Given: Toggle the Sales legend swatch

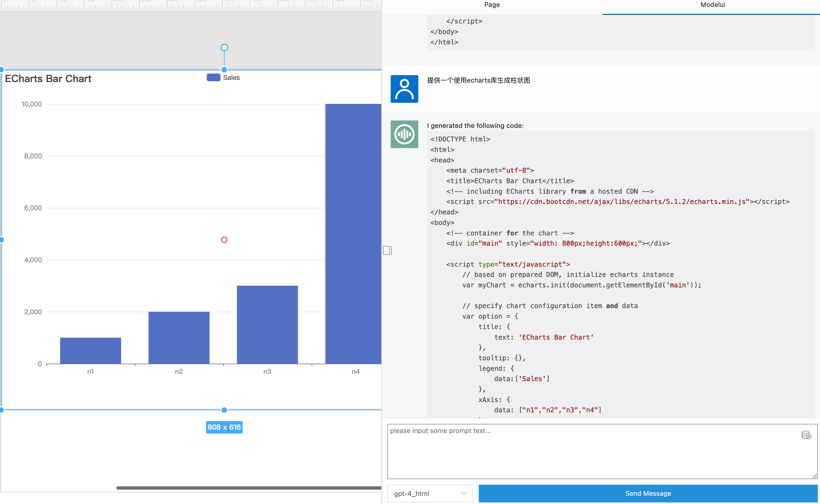Looking at the screenshot, I should [213, 78].
